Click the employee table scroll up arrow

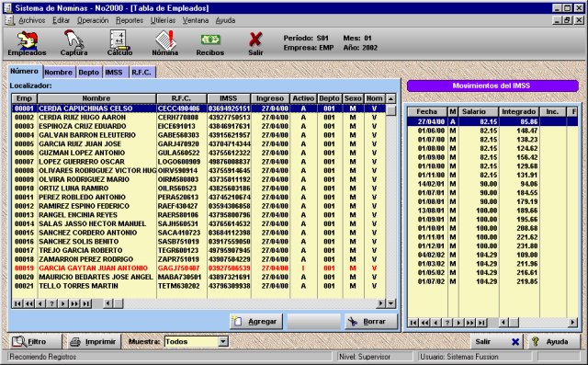[x=390, y=98]
